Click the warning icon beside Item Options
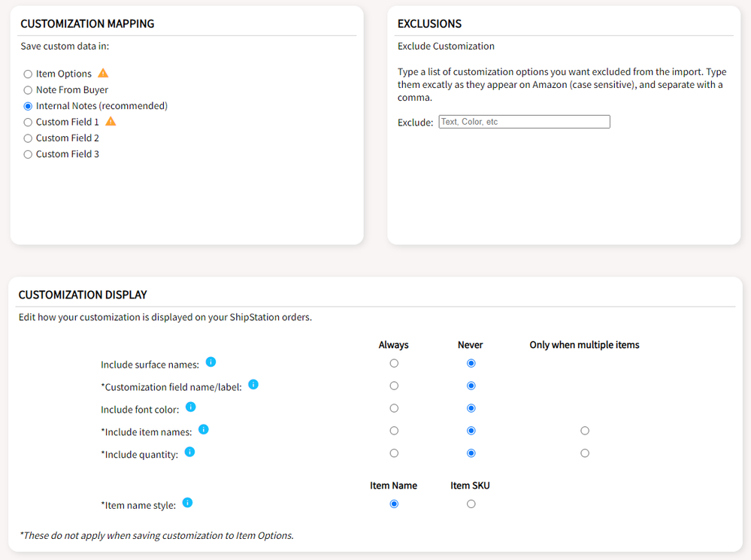Image resolution: width=751 pixels, height=560 pixels. 104,73
